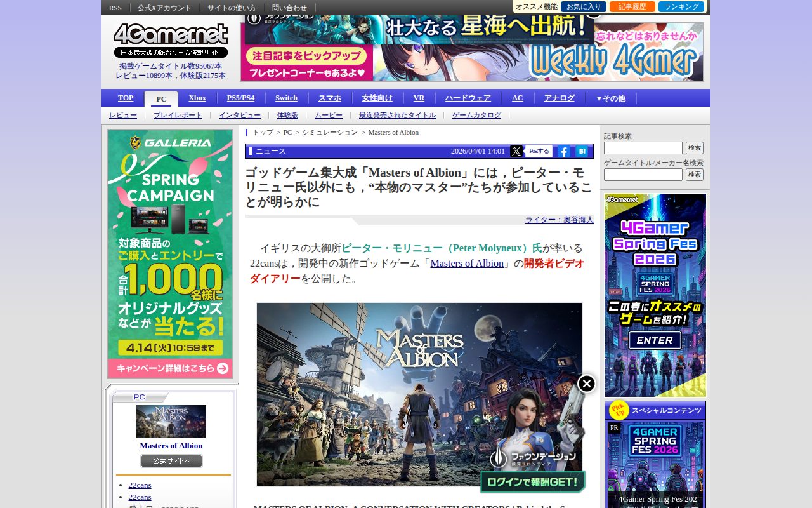The image size is (812, 508).
Task: Open ムービー submenu link
Action: 329,115
